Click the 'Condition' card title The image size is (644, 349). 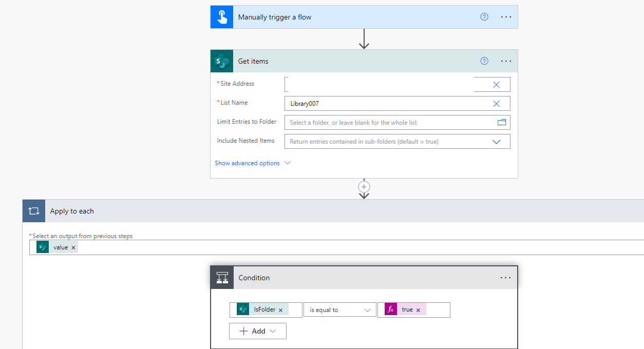(x=254, y=278)
